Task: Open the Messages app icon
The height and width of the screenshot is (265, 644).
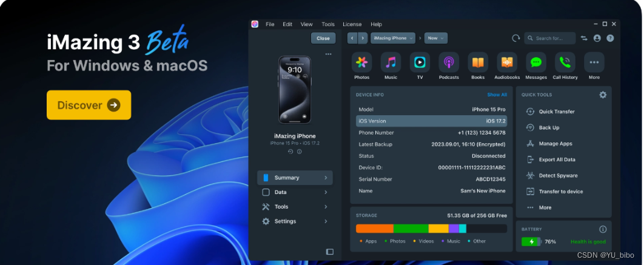Action: tap(536, 62)
